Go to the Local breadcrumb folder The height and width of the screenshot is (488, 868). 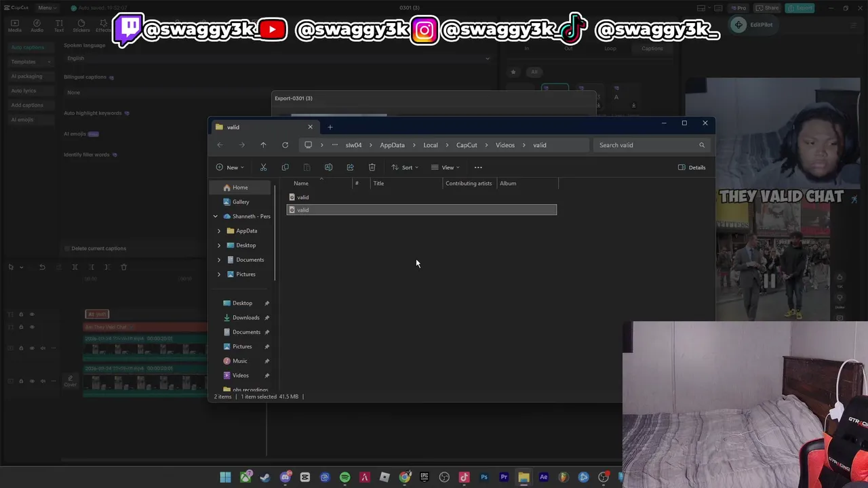pos(431,145)
